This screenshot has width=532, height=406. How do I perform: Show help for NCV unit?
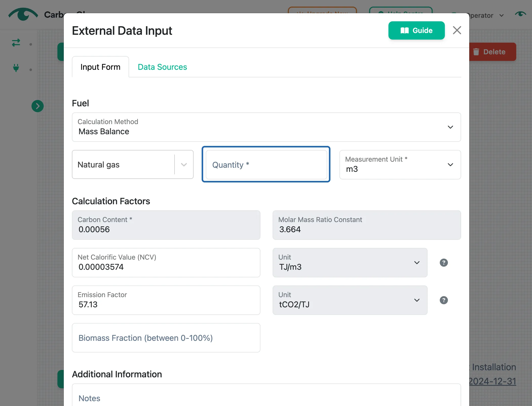pyautogui.click(x=444, y=263)
